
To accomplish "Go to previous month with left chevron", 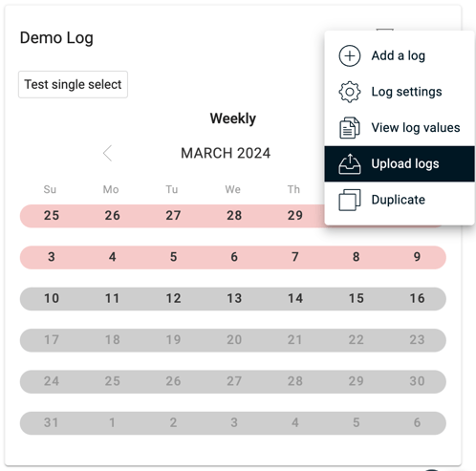I will (x=108, y=153).
